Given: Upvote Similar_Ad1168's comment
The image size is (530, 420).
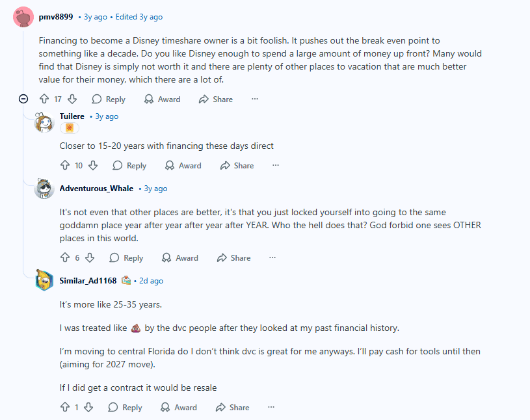Looking at the screenshot, I should pyautogui.click(x=65, y=408).
